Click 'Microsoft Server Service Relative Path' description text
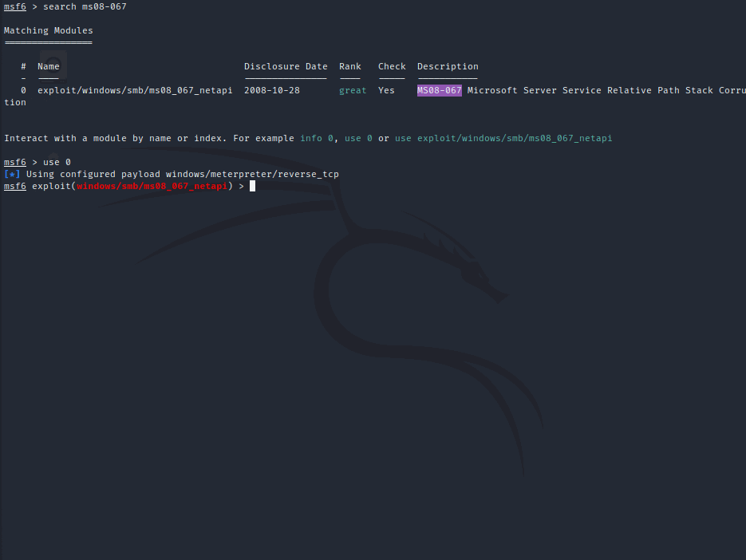This screenshot has width=746, height=560. click(x=574, y=90)
